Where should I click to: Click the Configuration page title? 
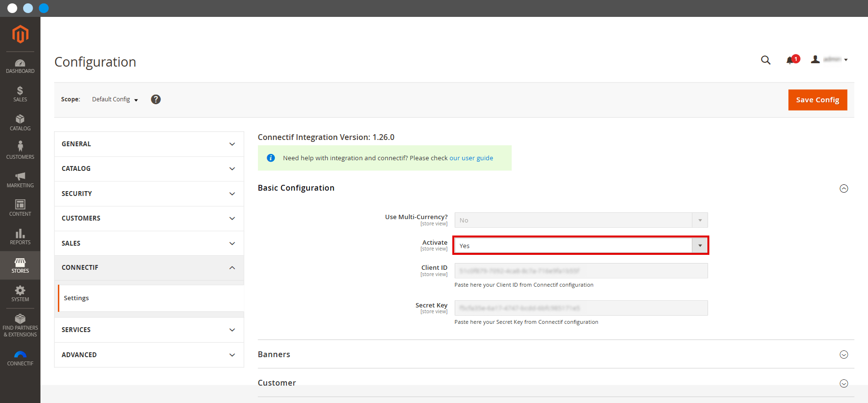[x=95, y=62]
